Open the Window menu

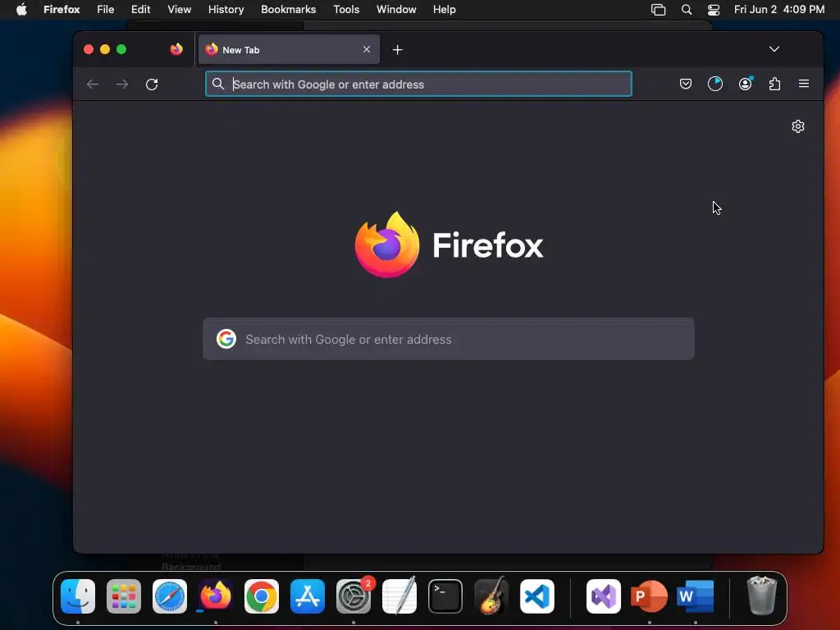click(396, 10)
